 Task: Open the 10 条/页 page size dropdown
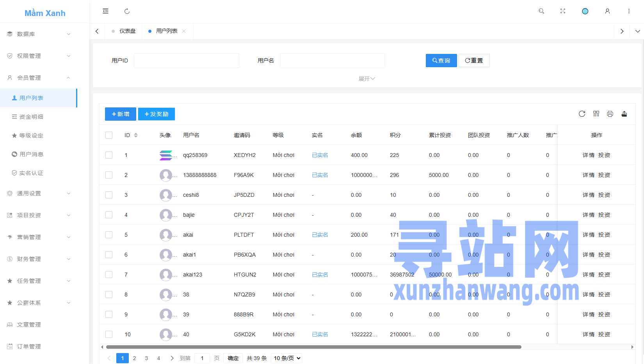pyautogui.click(x=287, y=358)
